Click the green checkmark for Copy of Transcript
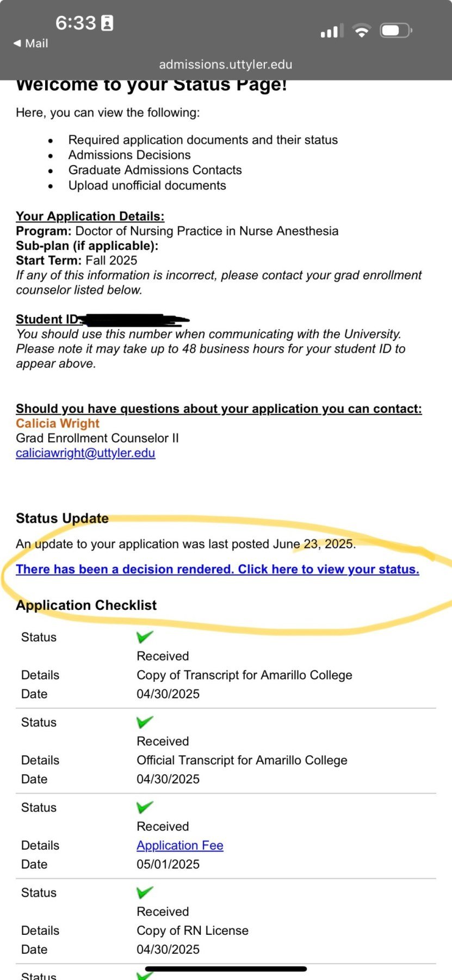The height and width of the screenshot is (980, 452). click(x=145, y=636)
